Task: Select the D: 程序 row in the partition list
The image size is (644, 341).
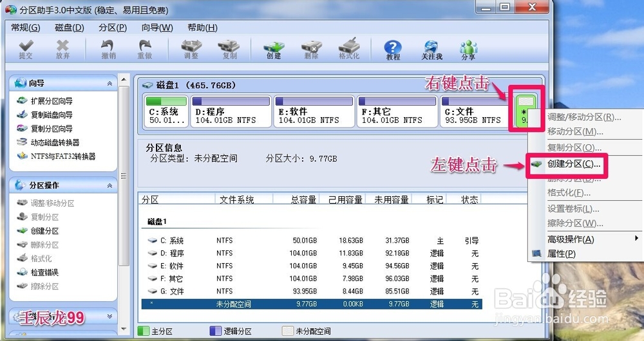Action: [x=312, y=253]
